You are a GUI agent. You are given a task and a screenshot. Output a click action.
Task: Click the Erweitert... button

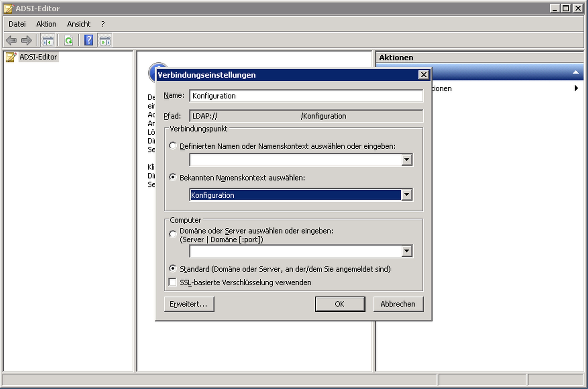pyautogui.click(x=189, y=304)
